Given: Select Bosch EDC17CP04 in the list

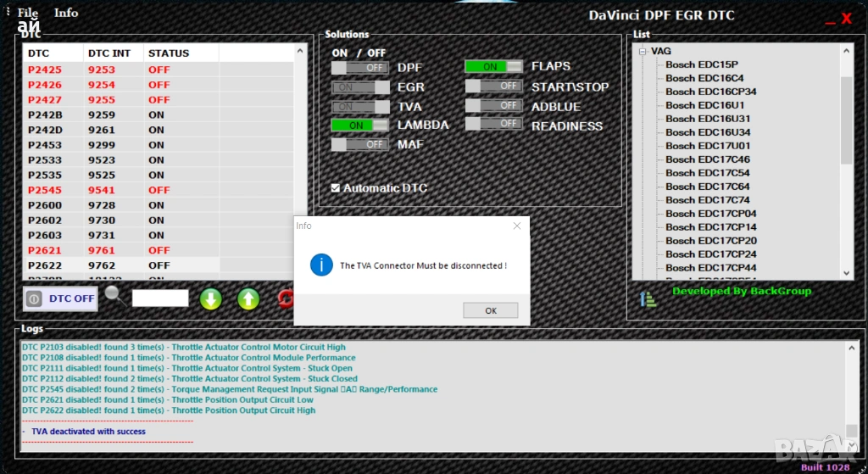Looking at the screenshot, I should [x=711, y=214].
